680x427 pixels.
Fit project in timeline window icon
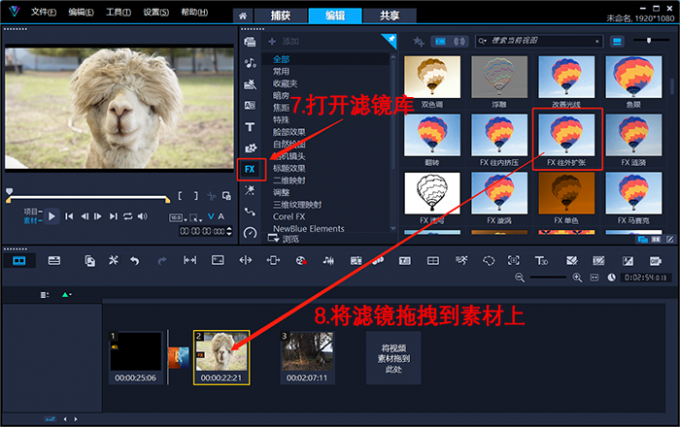(x=595, y=277)
